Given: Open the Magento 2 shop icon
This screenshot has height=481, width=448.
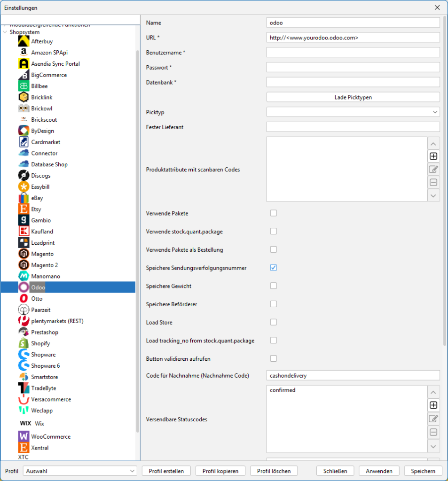Looking at the screenshot, I should click(24, 265).
